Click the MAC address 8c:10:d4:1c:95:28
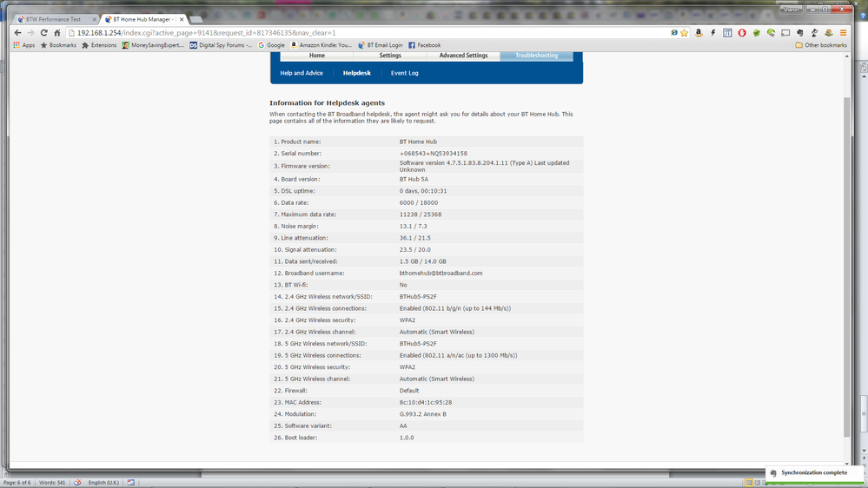Viewport: 868px width, 488px height. pos(425,403)
